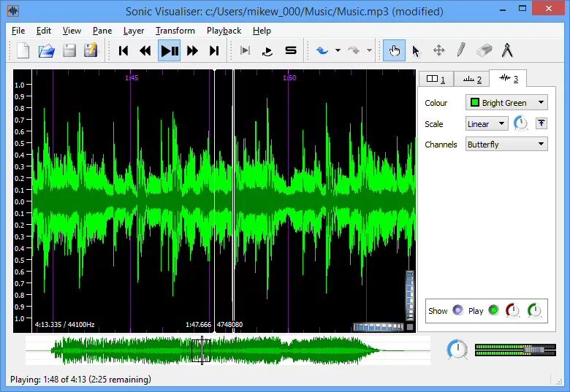The width and height of the screenshot is (570, 392).
Task: Switch to layer tab 1
Action: coord(436,79)
